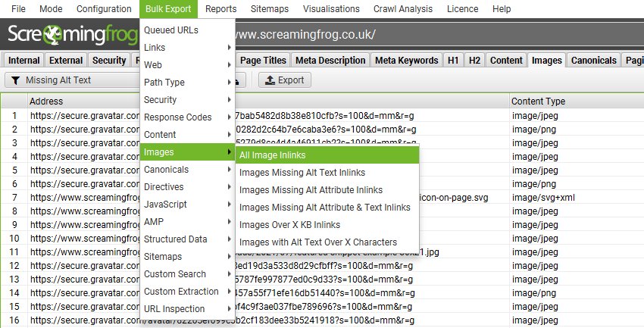Viewport: 644px width, 328px height.
Task: Expand the Security submenu in Bulk Export
Action: pyautogui.click(x=187, y=100)
